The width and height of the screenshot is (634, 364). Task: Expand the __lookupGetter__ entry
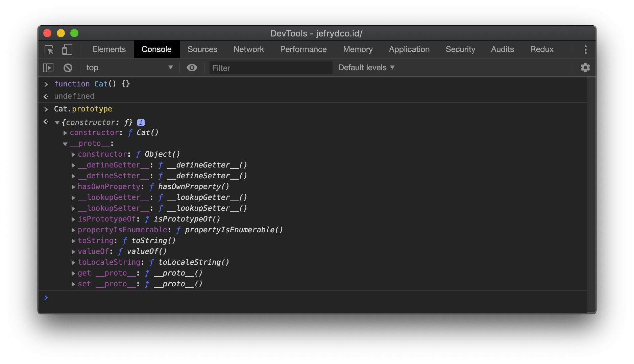(73, 198)
